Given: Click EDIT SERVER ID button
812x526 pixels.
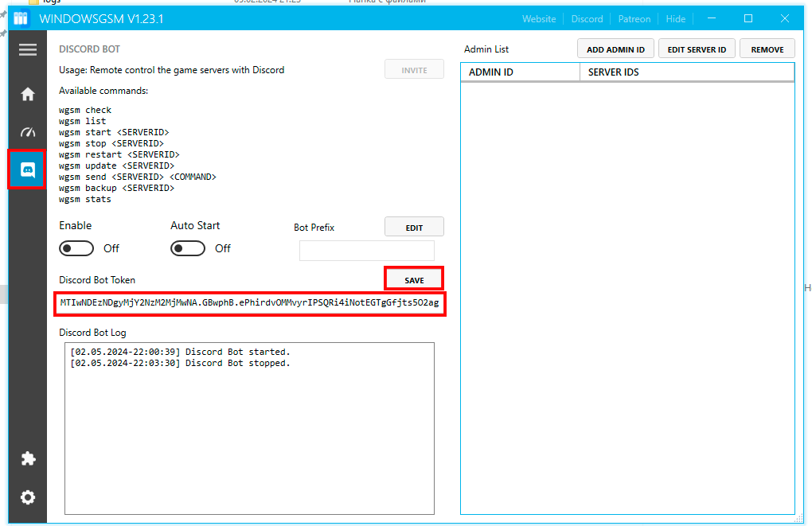Looking at the screenshot, I should click(697, 49).
